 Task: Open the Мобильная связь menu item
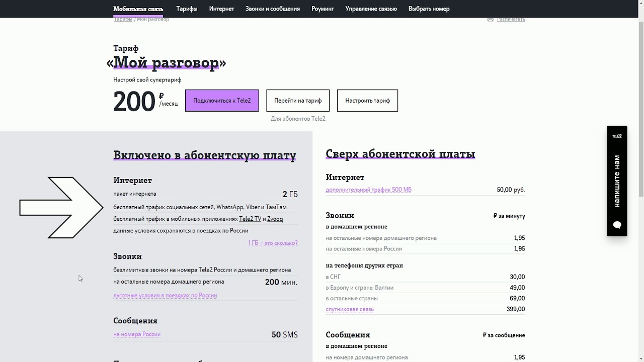tap(138, 9)
